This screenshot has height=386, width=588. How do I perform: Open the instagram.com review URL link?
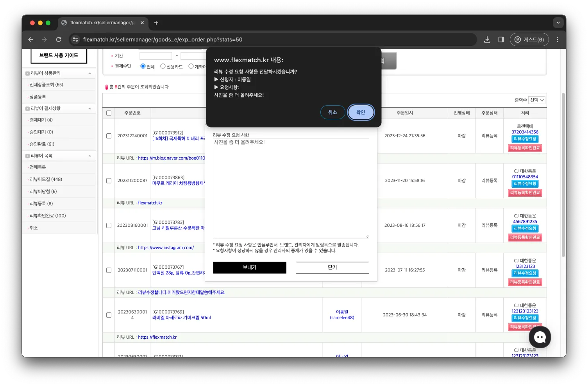pyautogui.click(x=166, y=248)
